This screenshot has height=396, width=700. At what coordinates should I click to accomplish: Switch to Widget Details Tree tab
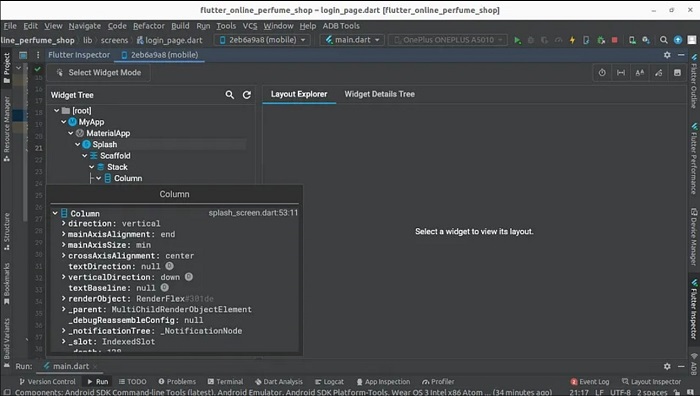tap(379, 94)
